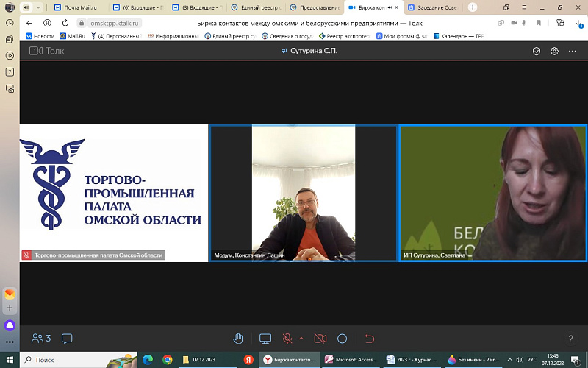Open the Сведения о госуд bookmark
588x368 pixels.
[287, 36]
